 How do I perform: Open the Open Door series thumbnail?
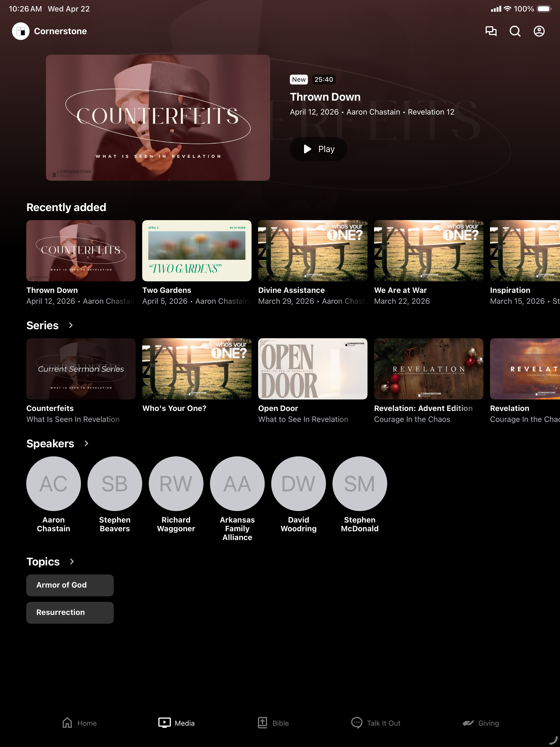click(x=313, y=369)
